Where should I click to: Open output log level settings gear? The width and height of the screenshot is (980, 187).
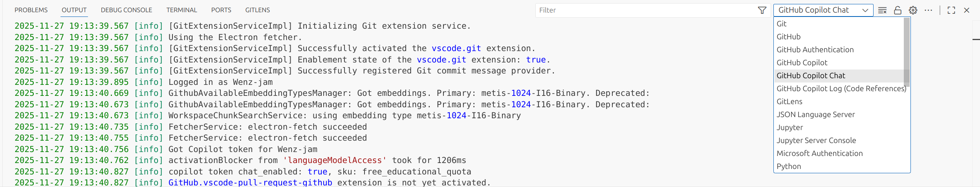click(x=913, y=10)
